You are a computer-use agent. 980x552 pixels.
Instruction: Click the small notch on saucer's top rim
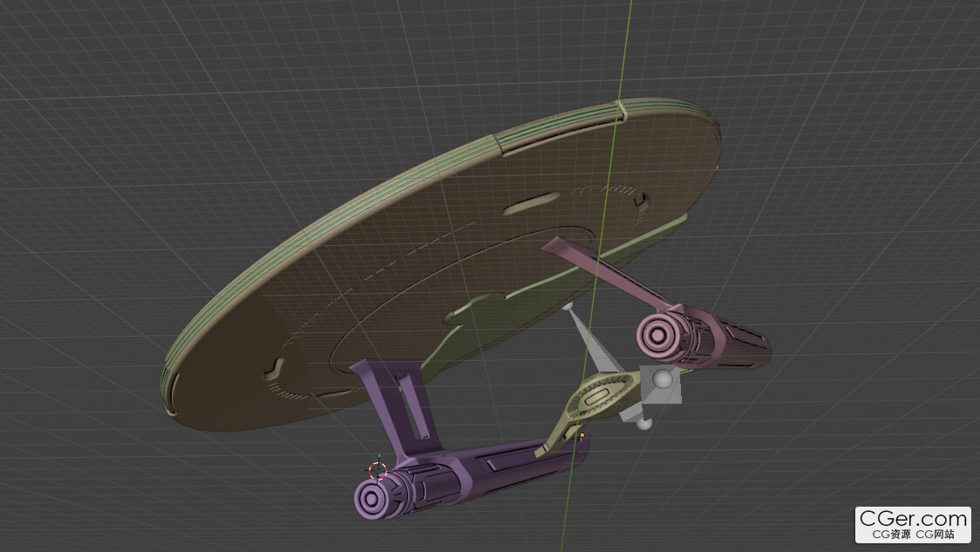pos(620,108)
